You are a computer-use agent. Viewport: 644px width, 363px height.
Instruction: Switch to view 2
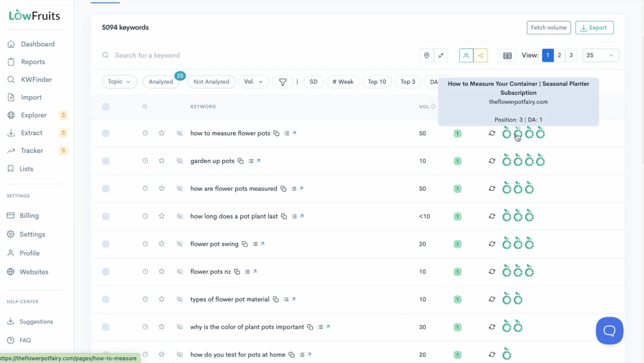click(x=559, y=55)
